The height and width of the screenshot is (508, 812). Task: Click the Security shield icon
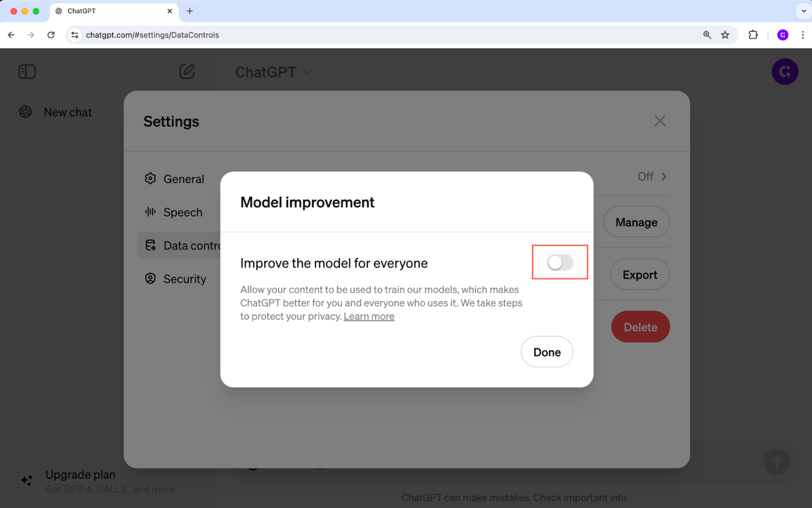point(150,278)
